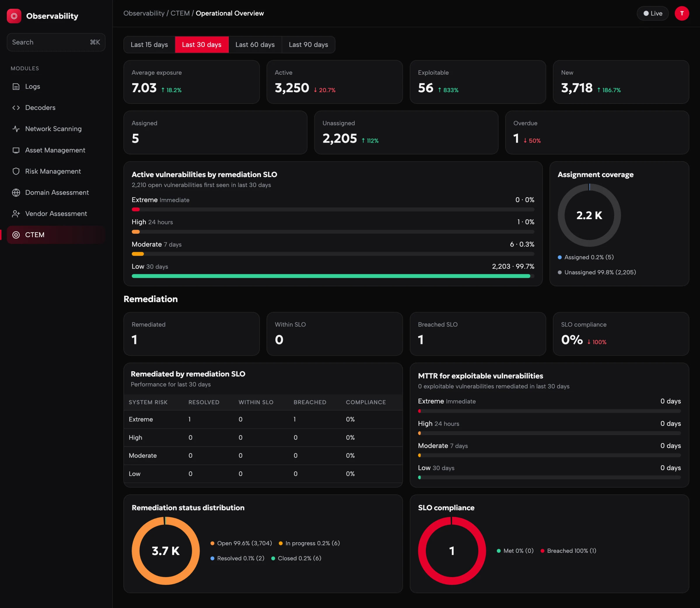Click the Unassigned 2,205 value
Viewport: 700px width, 608px height.
pos(339,138)
